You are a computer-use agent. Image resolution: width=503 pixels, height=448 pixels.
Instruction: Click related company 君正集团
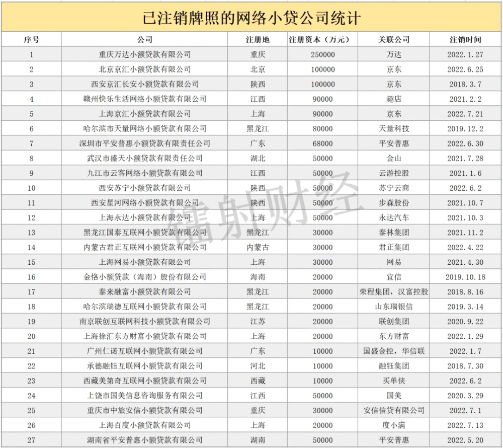pyautogui.click(x=394, y=247)
